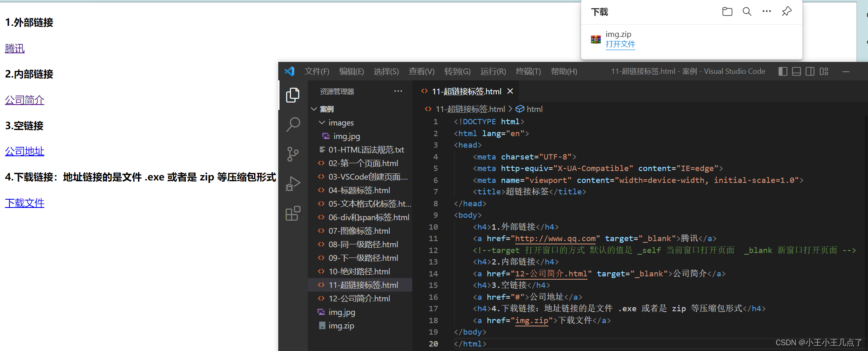The image size is (868, 351).
Task: Click the 公司地址 empty link
Action: click(x=25, y=151)
